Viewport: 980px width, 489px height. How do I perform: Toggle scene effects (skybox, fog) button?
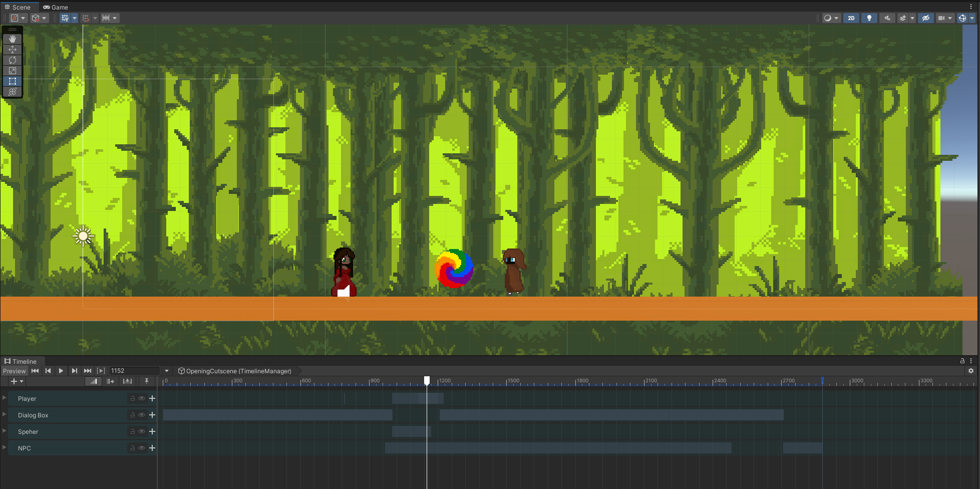(x=903, y=18)
